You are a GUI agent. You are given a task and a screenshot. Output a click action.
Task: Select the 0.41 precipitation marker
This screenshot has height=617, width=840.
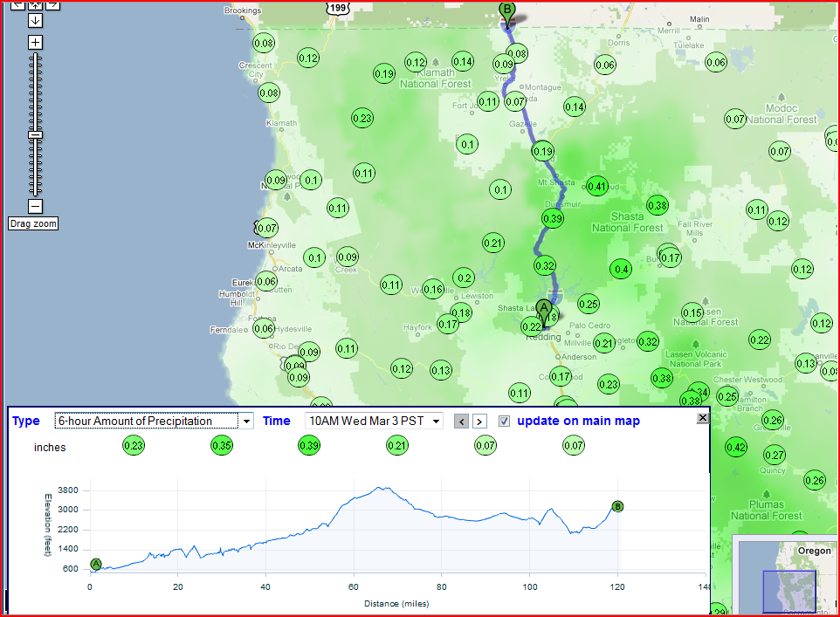pos(597,185)
